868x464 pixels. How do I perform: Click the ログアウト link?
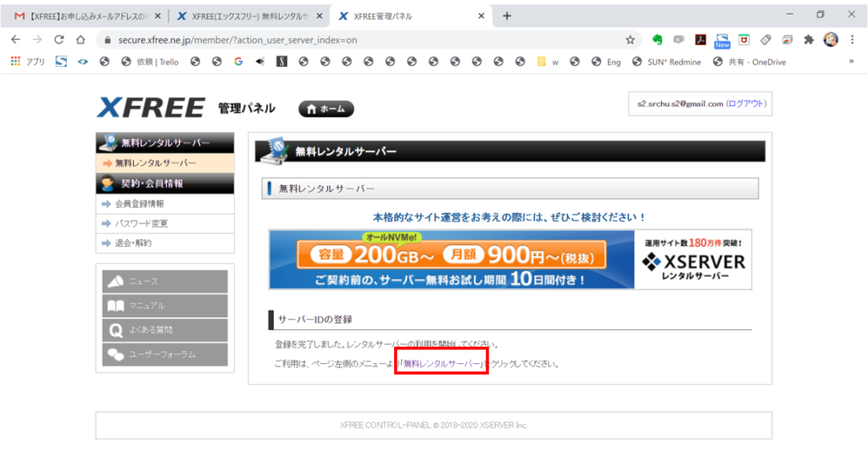(x=747, y=103)
